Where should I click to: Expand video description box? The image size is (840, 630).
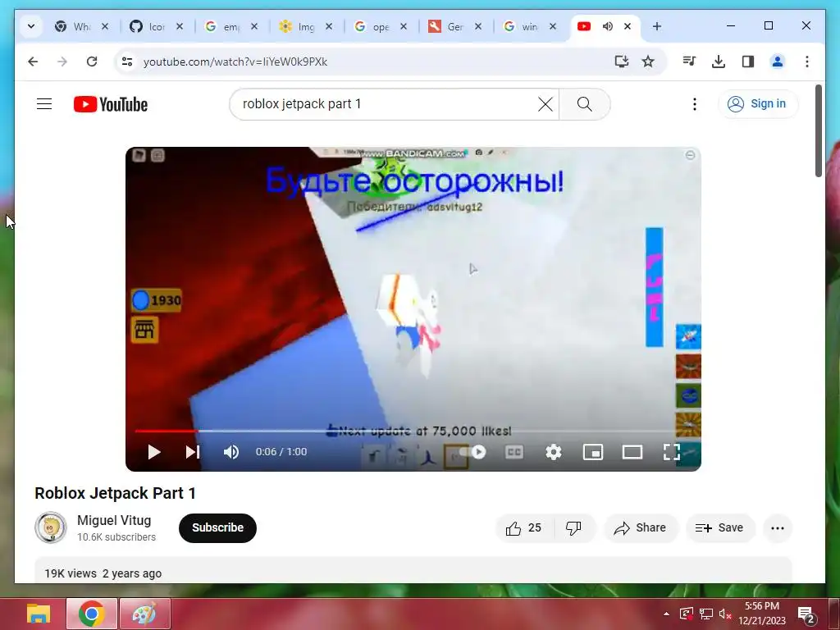click(413, 571)
